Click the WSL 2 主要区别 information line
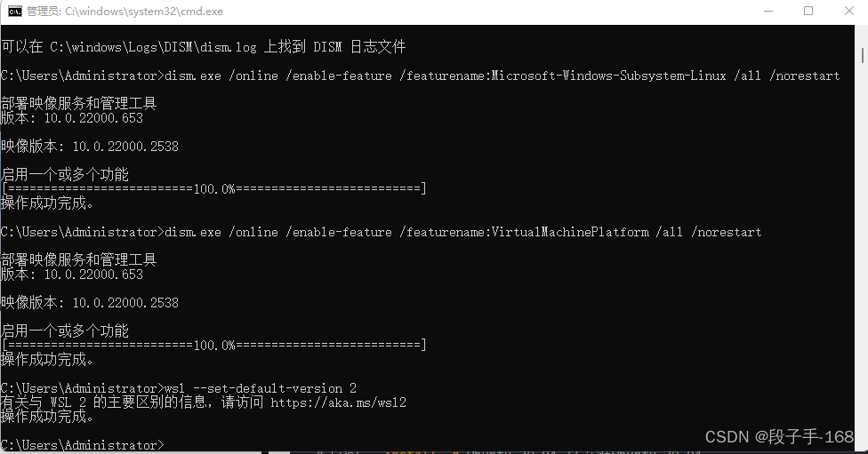Image resolution: width=868 pixels, height=454 pixels. pyautogui.click(x=203, y=402)
